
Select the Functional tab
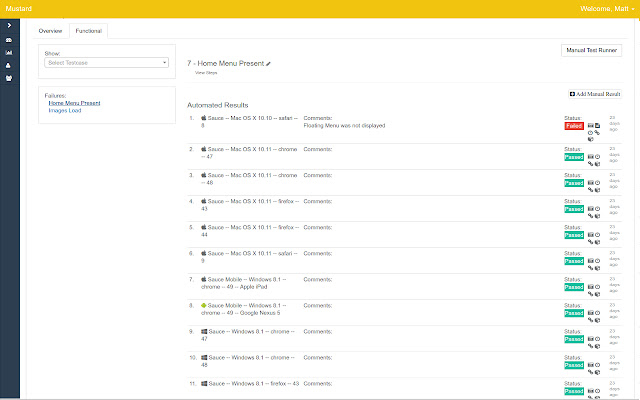(x=89, y=31)
